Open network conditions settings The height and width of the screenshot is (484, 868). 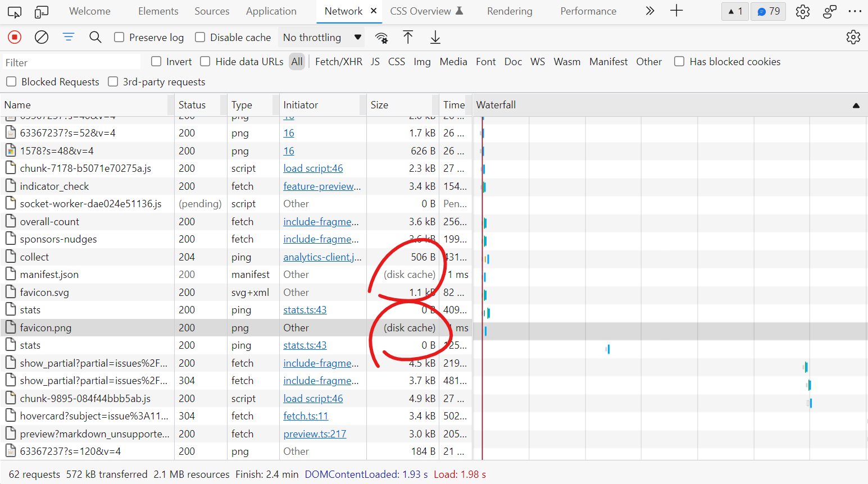(381, 37)
